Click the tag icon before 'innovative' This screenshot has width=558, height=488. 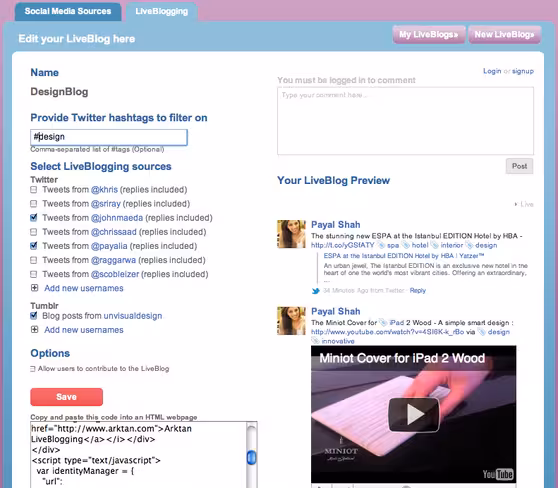(x=315, y=341)
